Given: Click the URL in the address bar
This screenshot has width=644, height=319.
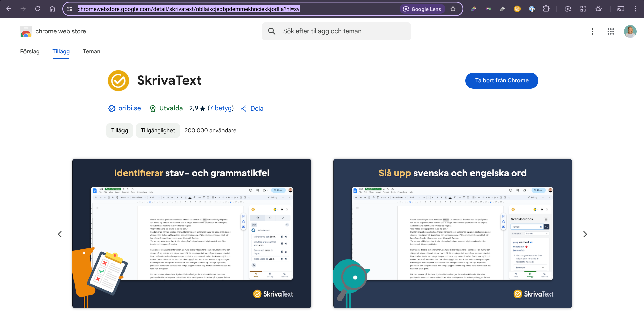Looking at the screenshot, I should [189, 9].
